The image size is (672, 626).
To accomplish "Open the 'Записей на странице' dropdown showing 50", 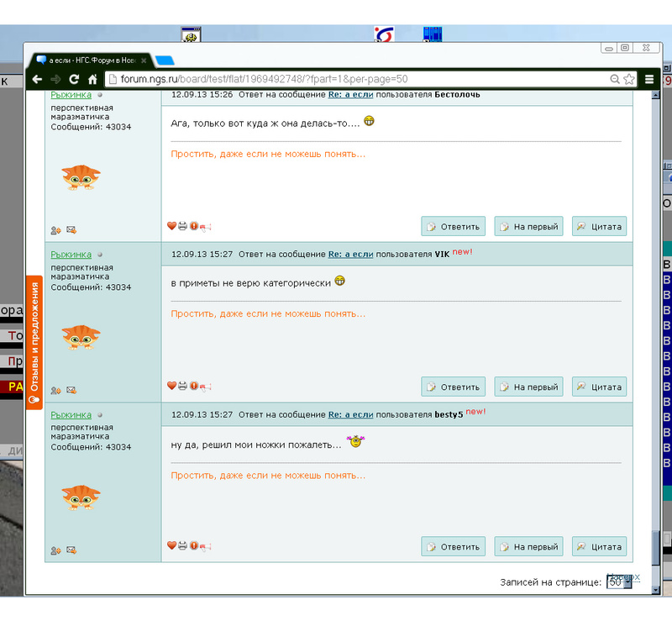I will coord(619,581).
